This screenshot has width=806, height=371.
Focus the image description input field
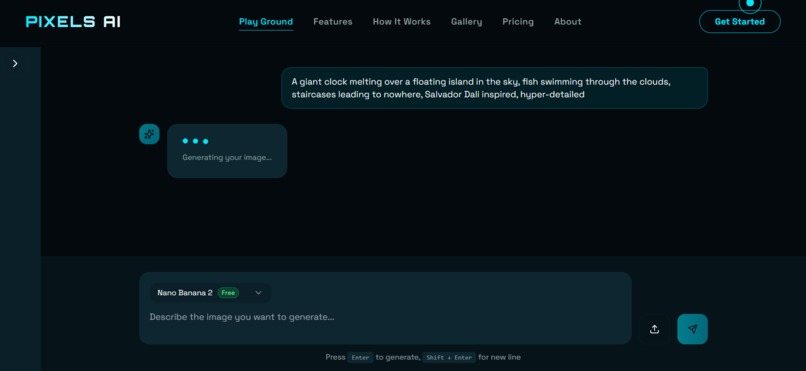click(x=386, y=317)
